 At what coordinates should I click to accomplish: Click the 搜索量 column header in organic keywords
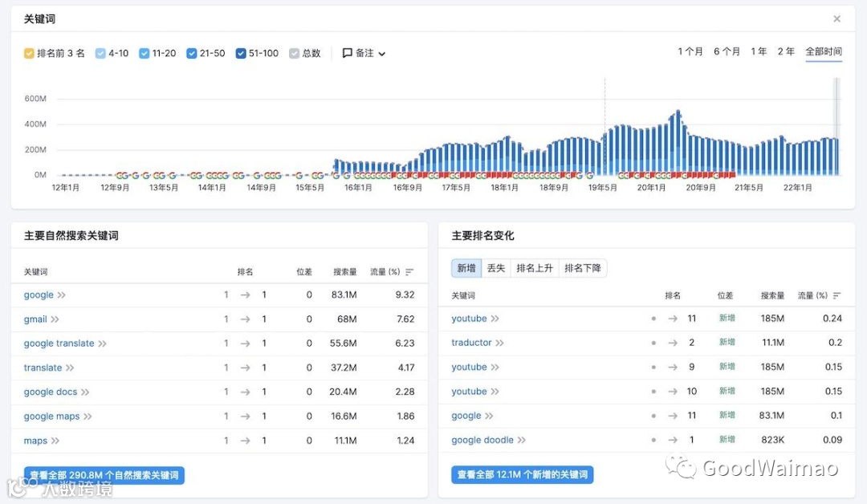tap(345, 272)
